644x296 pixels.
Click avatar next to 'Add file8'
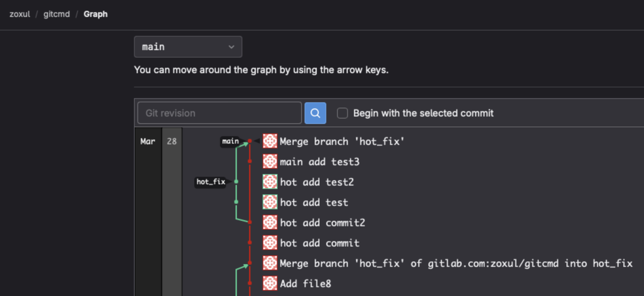coord(270,283)
